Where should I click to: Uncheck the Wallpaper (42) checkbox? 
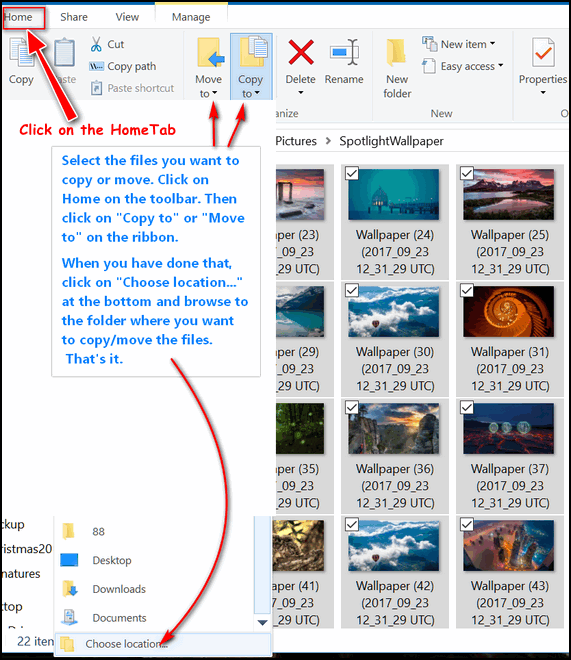[352, 524]
